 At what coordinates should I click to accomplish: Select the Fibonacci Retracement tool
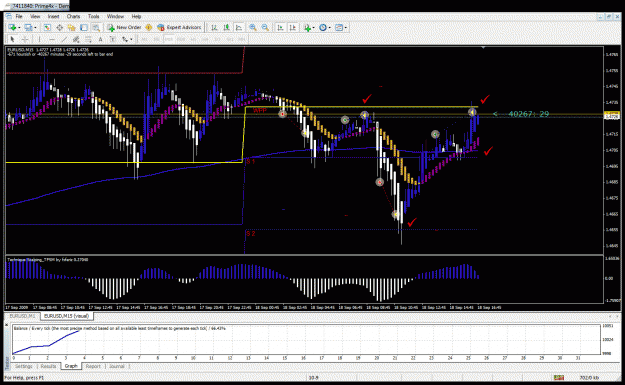click(88, 39)
